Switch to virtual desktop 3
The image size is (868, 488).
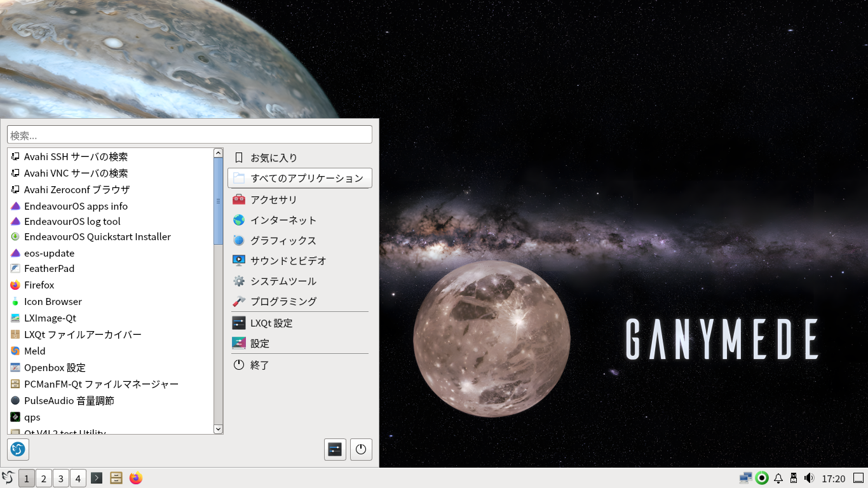61,478
